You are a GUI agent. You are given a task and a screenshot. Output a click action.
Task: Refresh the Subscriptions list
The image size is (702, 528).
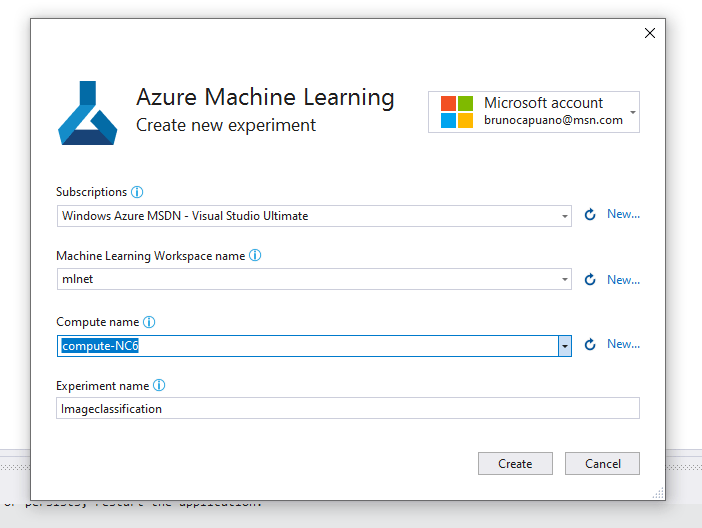coord(590,215)
